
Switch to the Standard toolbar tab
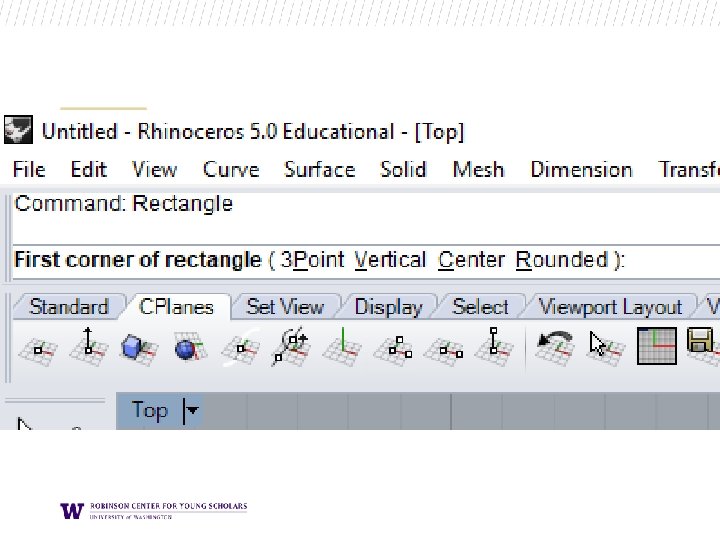pyautogui.click(x=69, y=307)
